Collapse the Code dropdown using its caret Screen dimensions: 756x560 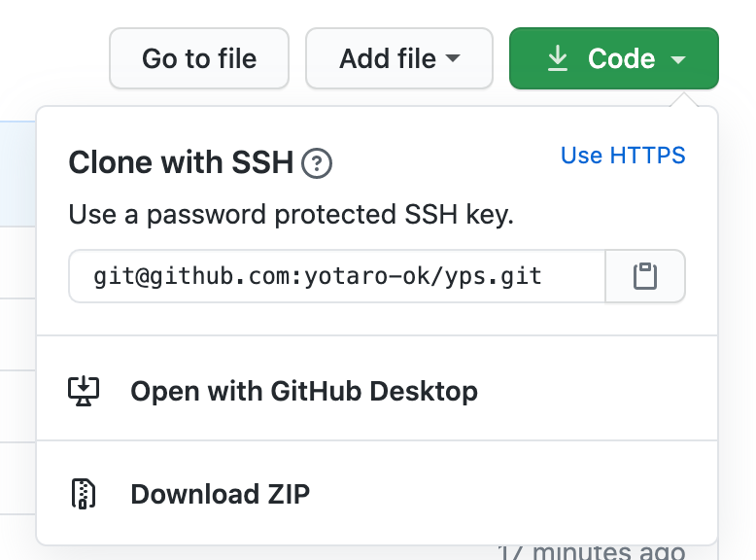pos(678,59)
